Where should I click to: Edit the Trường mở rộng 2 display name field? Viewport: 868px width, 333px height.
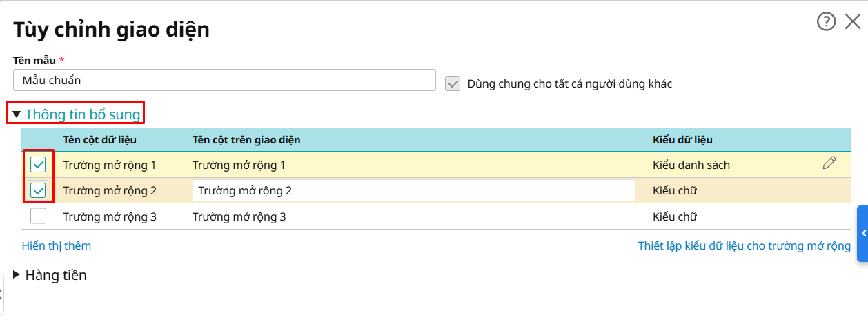[x=413, y=190]
